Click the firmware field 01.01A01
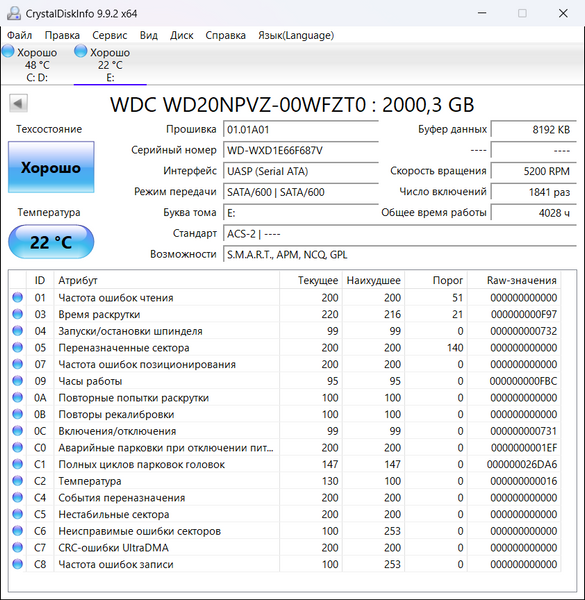585x600 pixels. click(x=301, y=130)
